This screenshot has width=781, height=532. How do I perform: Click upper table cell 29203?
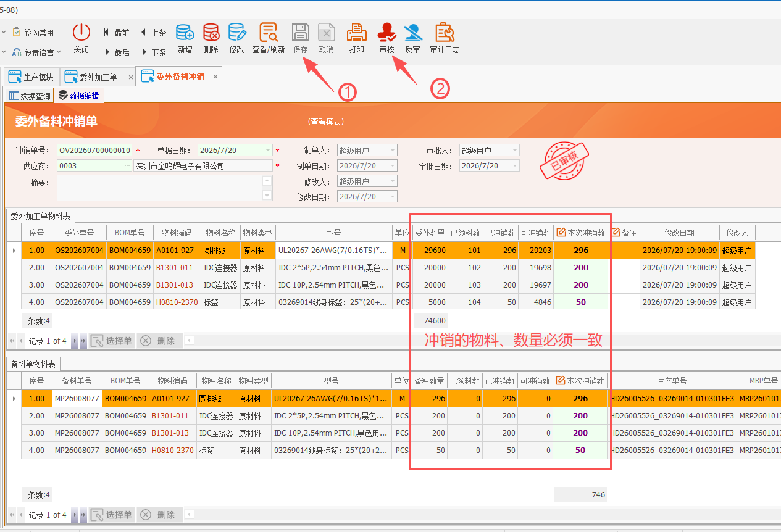(536, 251)
